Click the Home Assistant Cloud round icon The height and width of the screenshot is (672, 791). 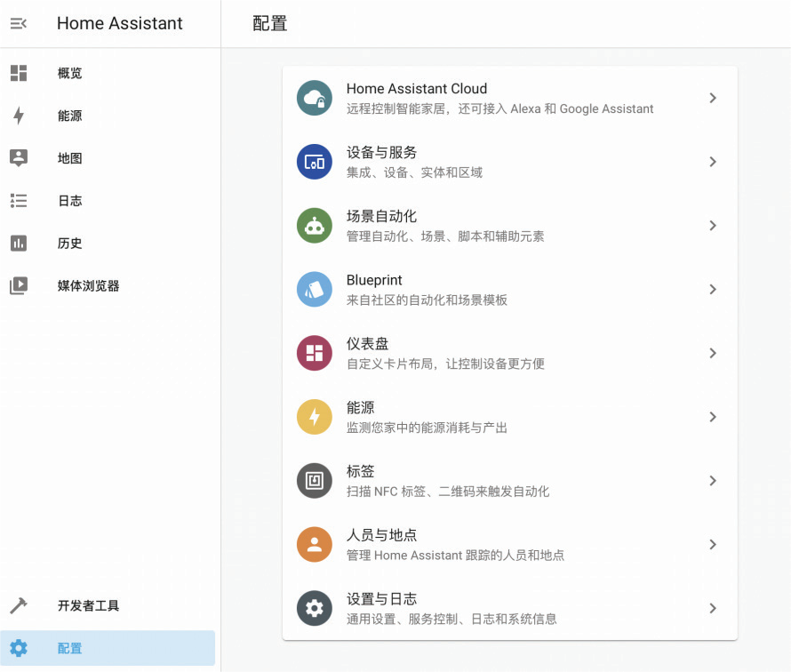pyautogui.click(x=315, y=98)
